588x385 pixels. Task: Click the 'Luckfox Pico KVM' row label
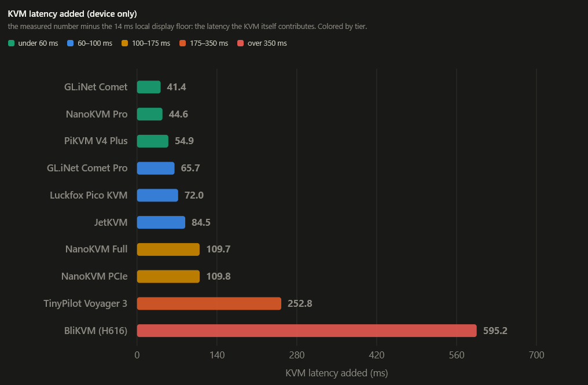89,195
